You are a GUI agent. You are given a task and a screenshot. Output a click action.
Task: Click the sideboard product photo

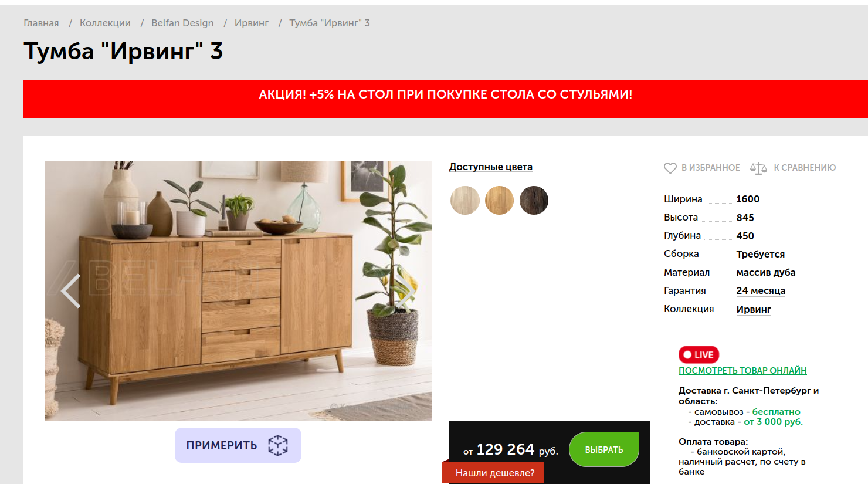(x=238, y=290)
